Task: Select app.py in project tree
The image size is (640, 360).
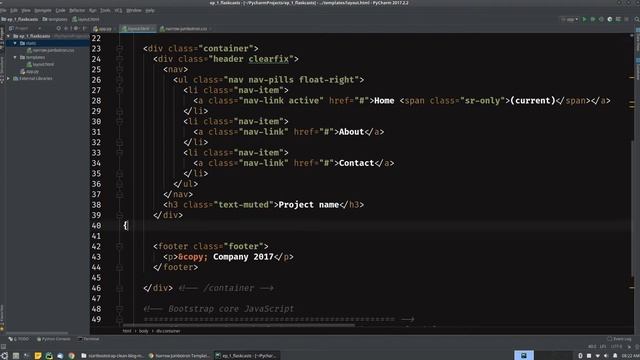Action: tap(29, 71)
